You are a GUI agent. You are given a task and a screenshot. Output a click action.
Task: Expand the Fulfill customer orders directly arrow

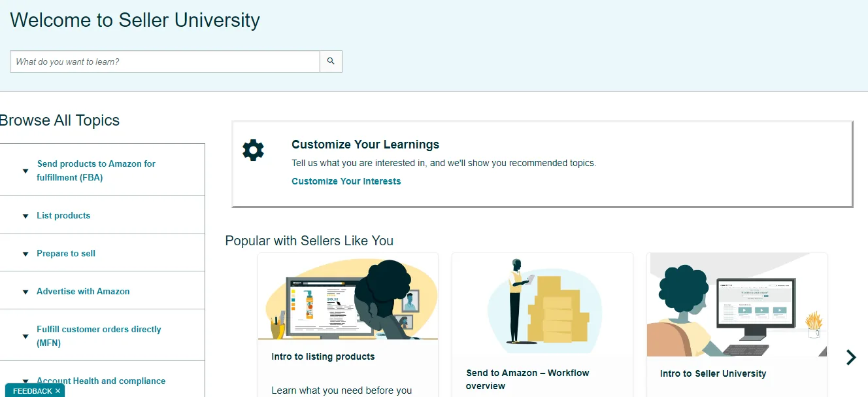(25, 336)
